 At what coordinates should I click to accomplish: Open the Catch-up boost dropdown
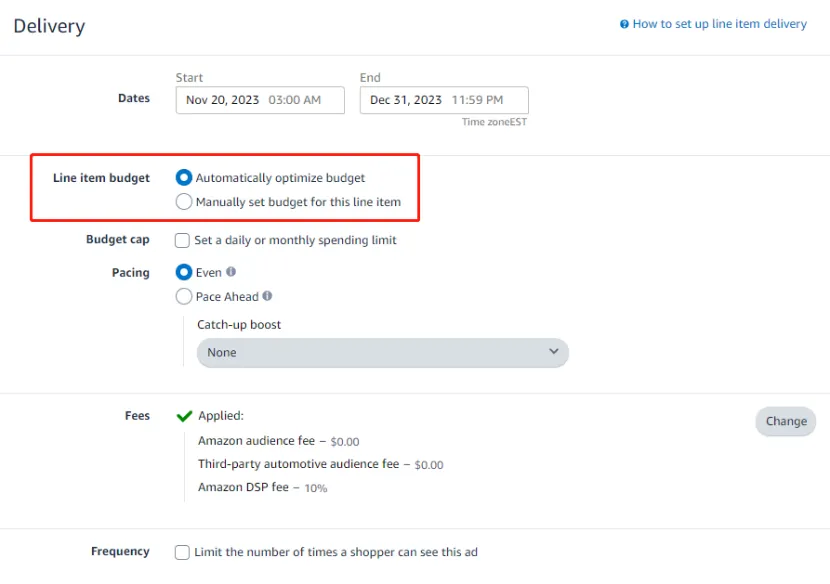[x=383, y=353]
